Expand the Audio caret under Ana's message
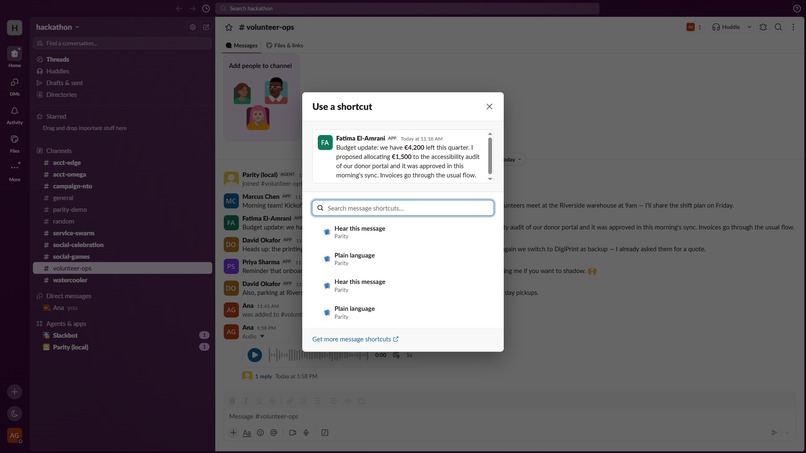The width and height of the screenshot is (806, 453). click(262, 336)
